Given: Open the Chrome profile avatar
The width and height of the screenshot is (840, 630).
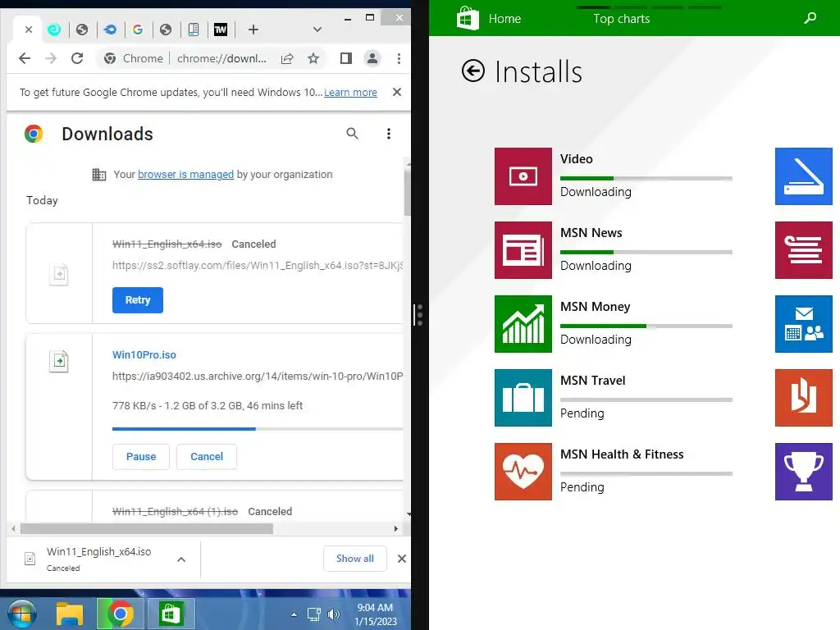Looking at the screenshot, I should click(x=372, y=58).
